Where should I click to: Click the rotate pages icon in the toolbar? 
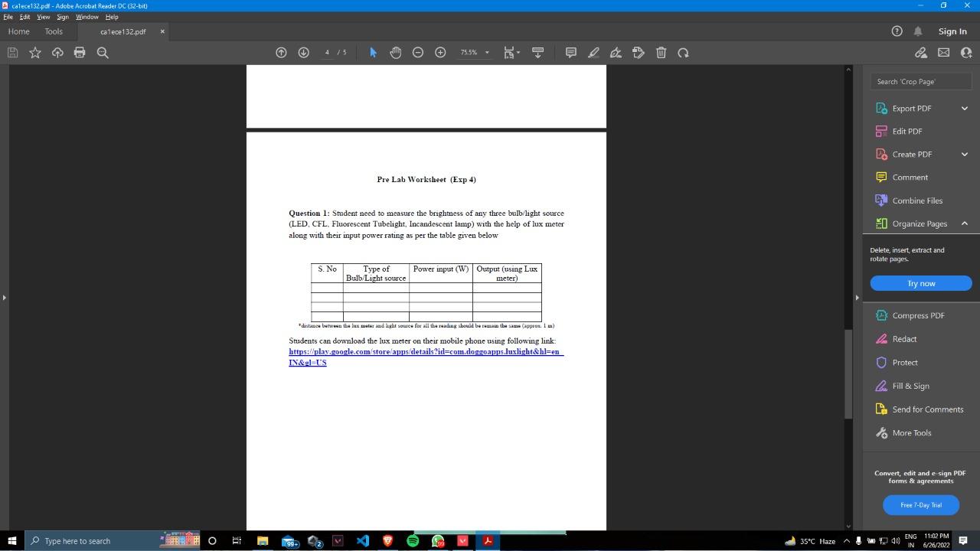point(684,52)
